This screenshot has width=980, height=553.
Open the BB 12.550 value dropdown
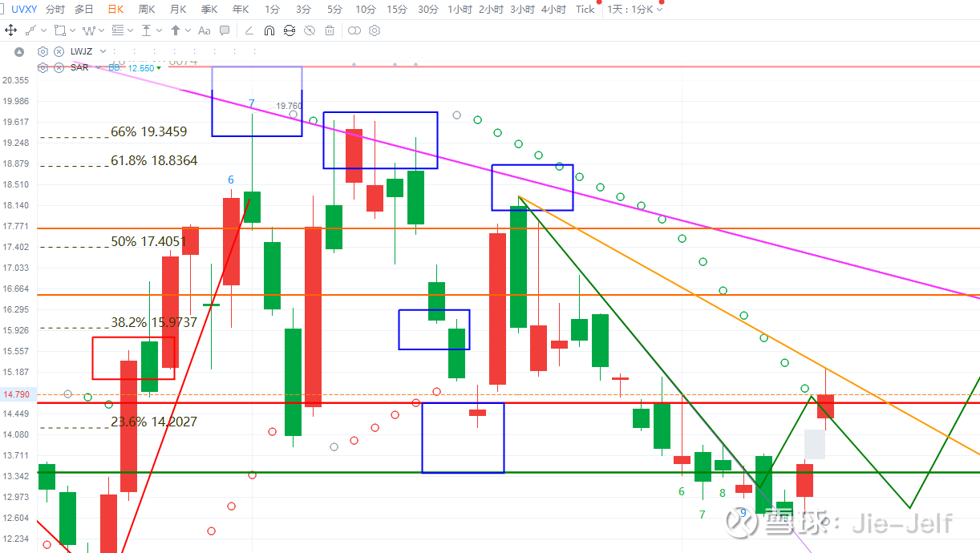click(x=159, y=68)
